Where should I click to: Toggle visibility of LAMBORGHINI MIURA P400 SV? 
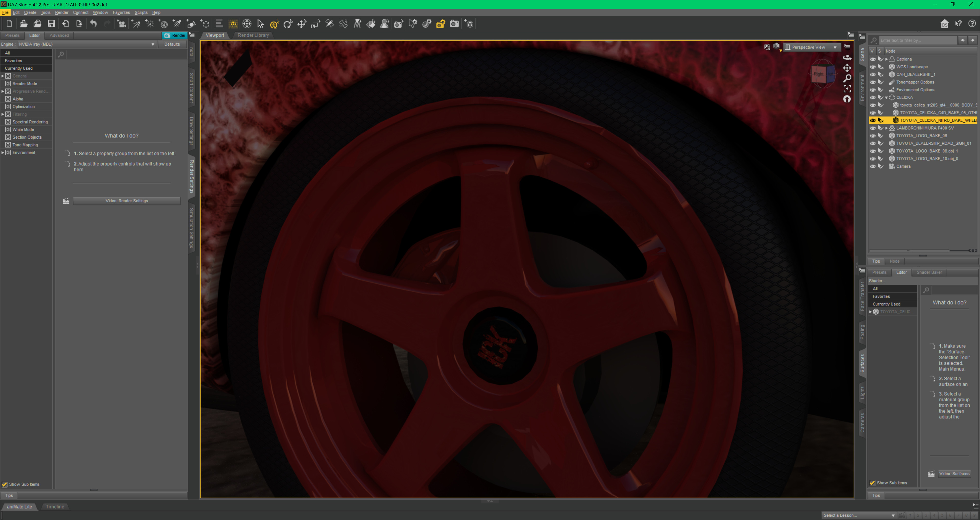[873, 128]
